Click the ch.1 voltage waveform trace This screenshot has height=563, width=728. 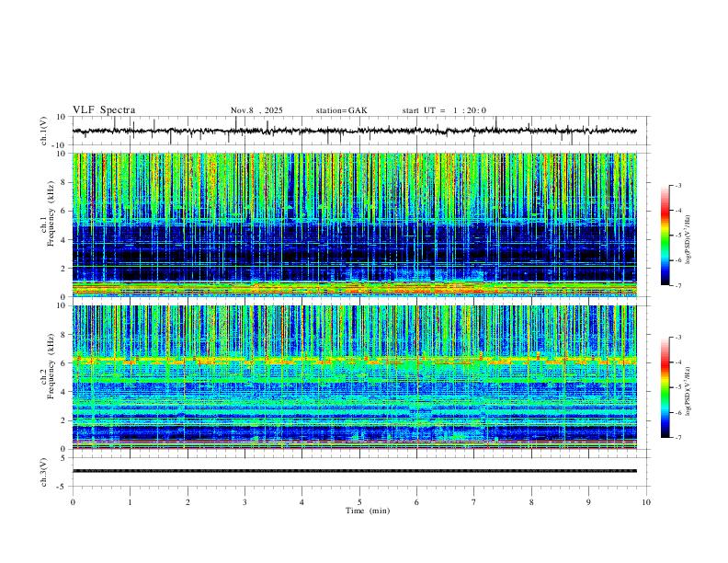click(x=354, y=131)
